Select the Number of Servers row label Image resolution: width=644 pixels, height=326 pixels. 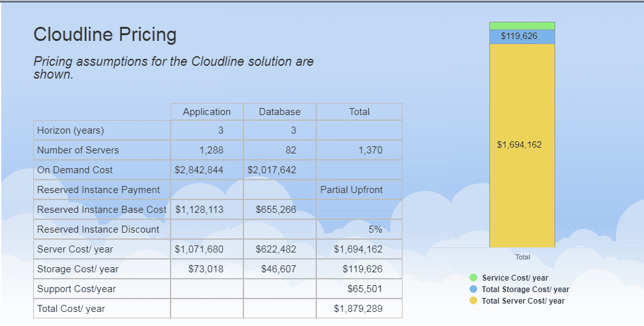78,150
